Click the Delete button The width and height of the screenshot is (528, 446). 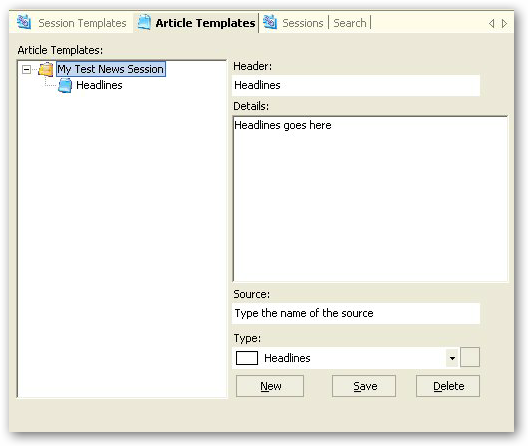[x=448, y=386]
